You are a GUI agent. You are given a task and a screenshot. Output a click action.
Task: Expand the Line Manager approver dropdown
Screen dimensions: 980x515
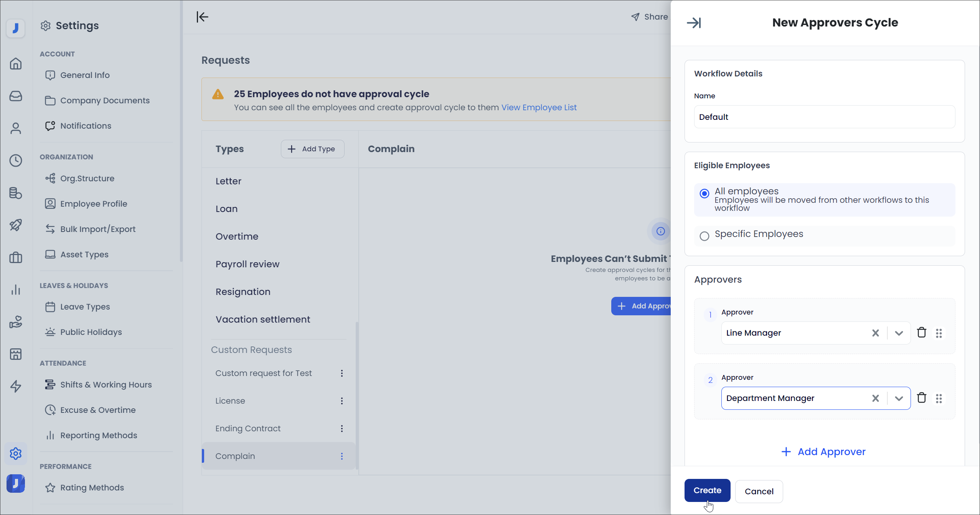(x=899, y=333)
